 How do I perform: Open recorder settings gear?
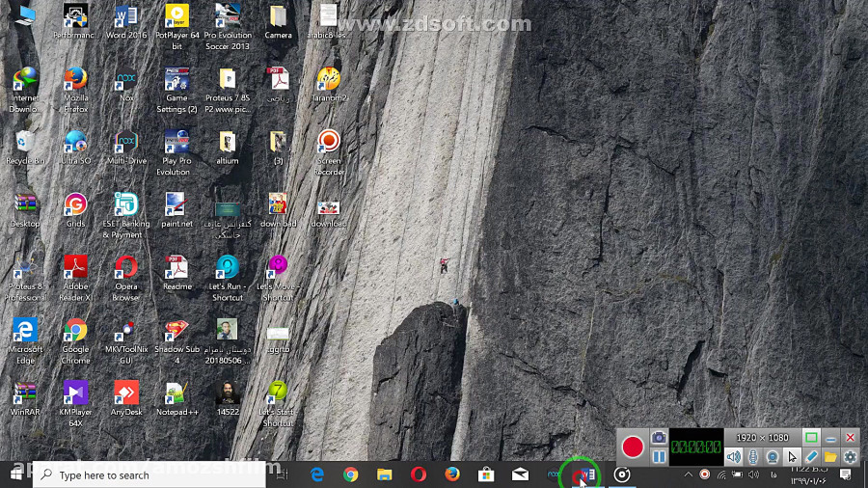[x=851, y=456]
